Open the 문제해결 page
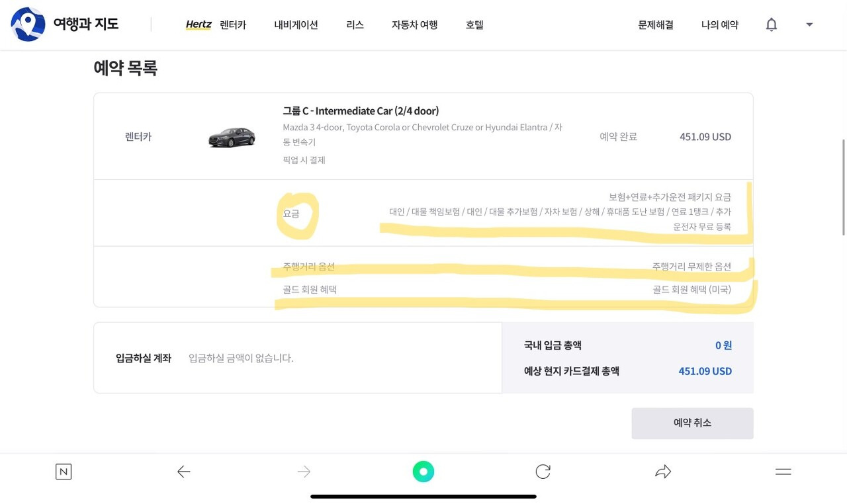Viewport: 847px width, 504px height. (655, 24)
